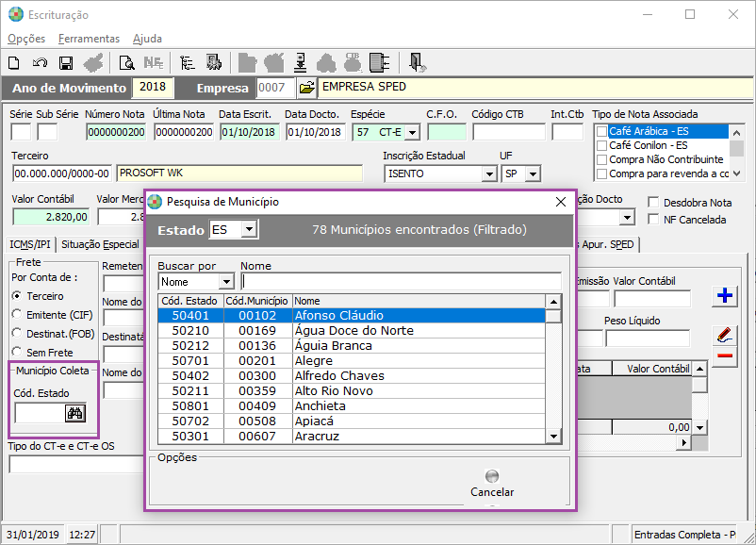Switch to the Situação Especial tab

[100, 244]
